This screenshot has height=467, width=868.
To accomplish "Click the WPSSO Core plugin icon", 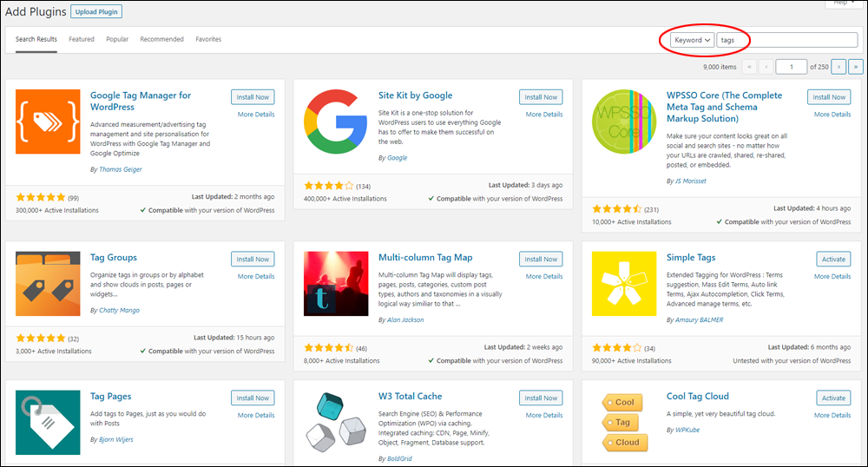I will (624, 122).
